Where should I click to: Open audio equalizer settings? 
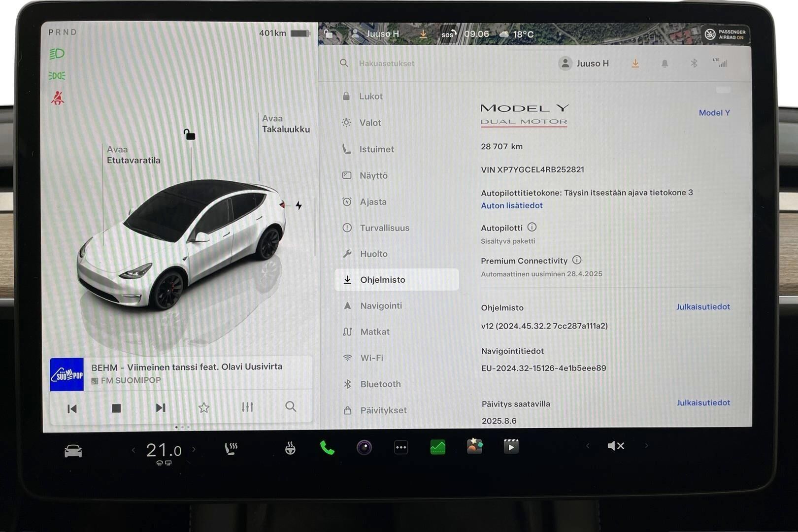(247, 407)
